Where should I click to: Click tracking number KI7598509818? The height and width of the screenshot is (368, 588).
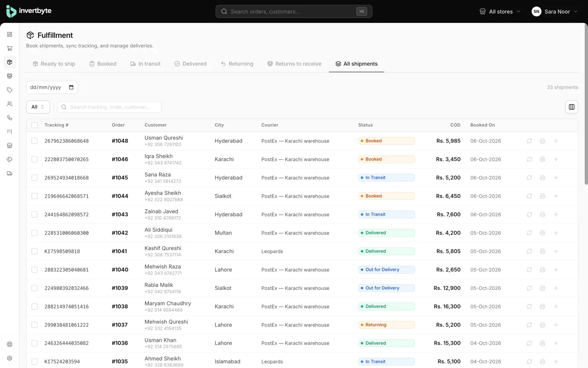pos(62,251)
